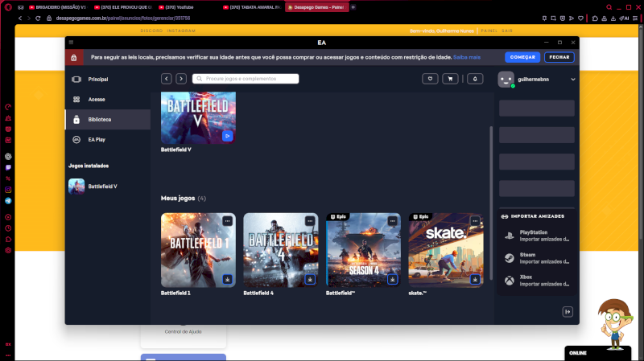The width and height of the screenshot is (644, 361).
Task: Click the desapegogames.com.br address bar
Action: tap(123, 18)
